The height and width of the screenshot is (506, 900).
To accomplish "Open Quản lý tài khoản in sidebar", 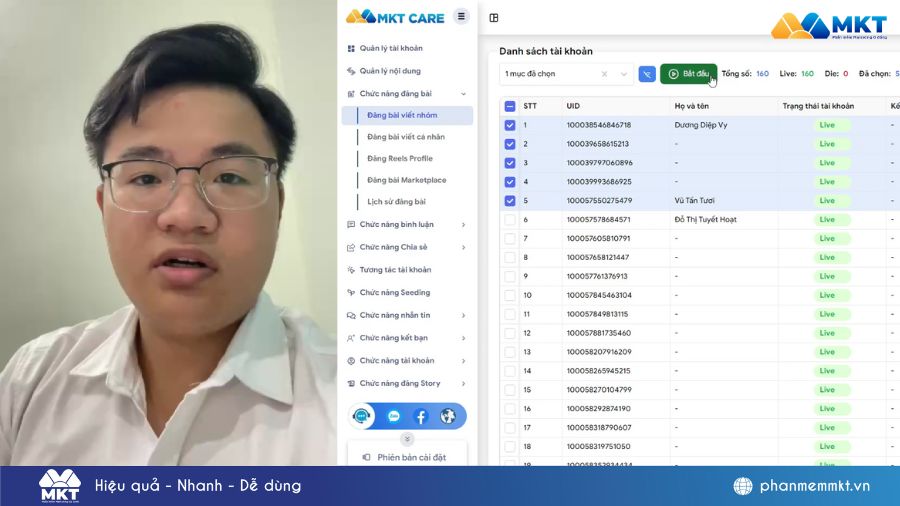I will coord(391,48).
